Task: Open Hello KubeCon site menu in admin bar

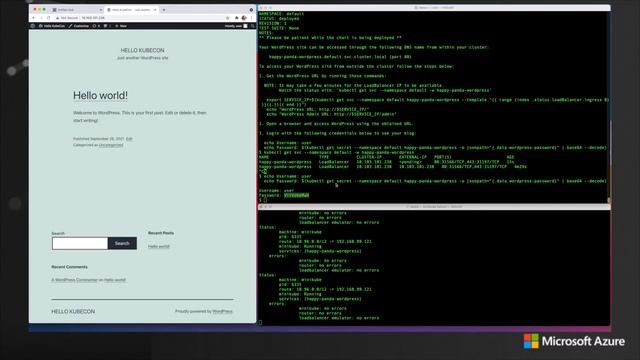Action: tap(52, 26)
